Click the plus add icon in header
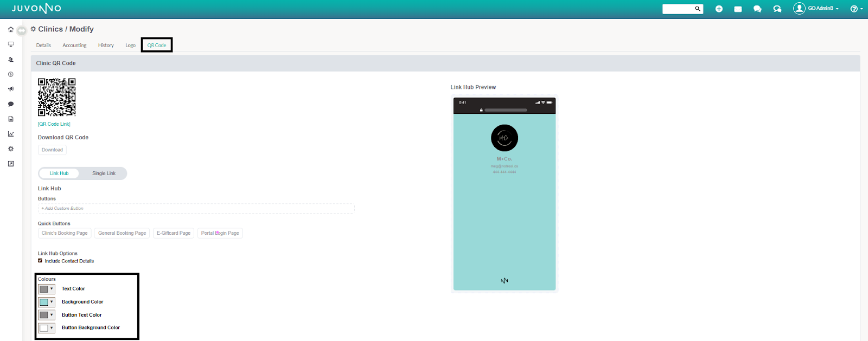This screenshot has width=868, height=341. [719, 9]
